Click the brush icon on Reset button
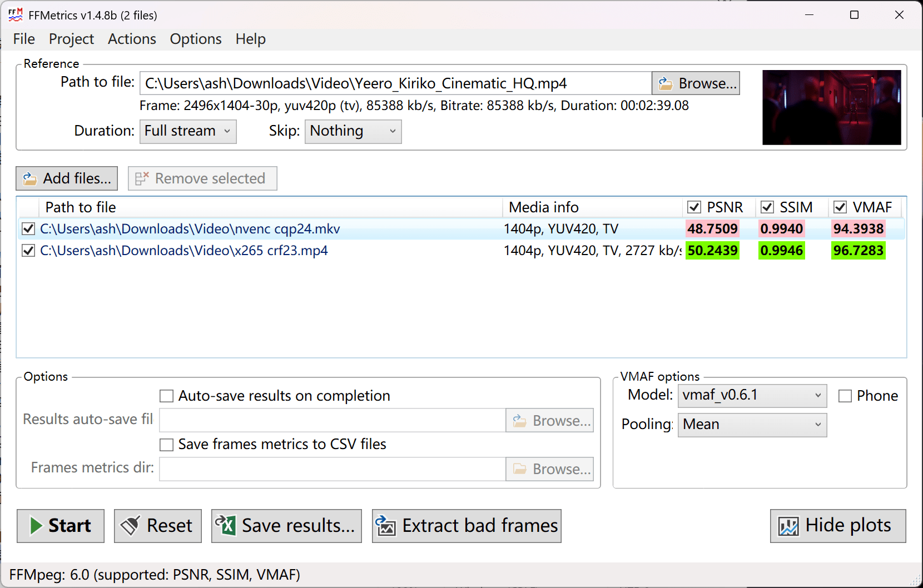 click(131, 526)
